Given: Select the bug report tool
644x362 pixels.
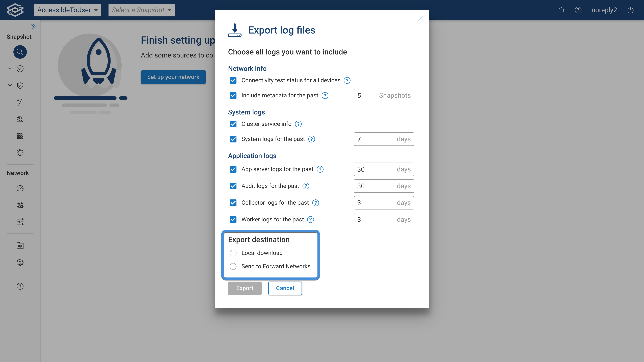Looking at the screenshot, I should click(20, 152).
